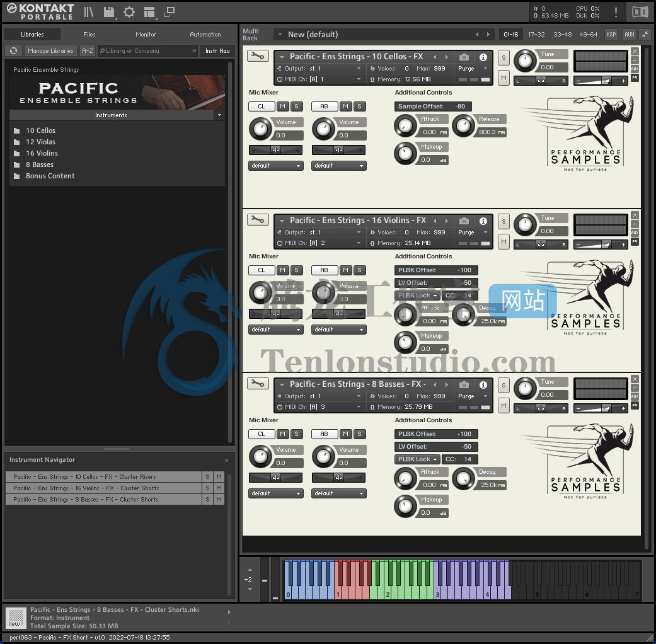Viewport: 656px width, 644px height.
Task: Click the KSP script button
Action: (x=611, y=34)
